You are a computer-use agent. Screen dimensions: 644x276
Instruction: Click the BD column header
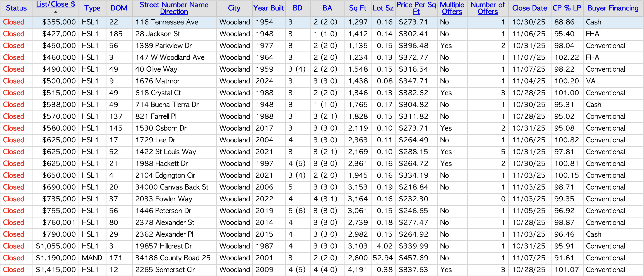click(x=298, y=8)
